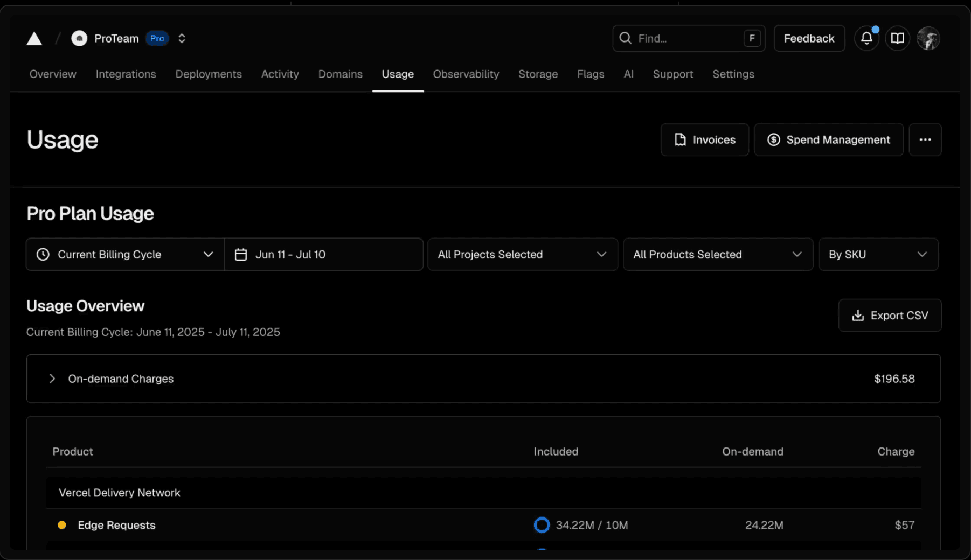Click the 34.22M / 10M included value
The image size is (971, 560).
click(x=592, y=526)
